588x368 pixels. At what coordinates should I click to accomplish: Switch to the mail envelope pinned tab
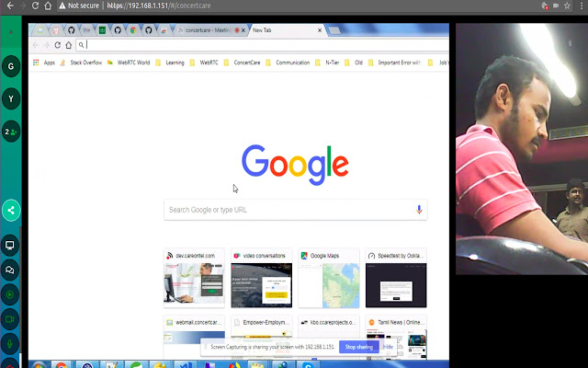click(x=40, y=30)
